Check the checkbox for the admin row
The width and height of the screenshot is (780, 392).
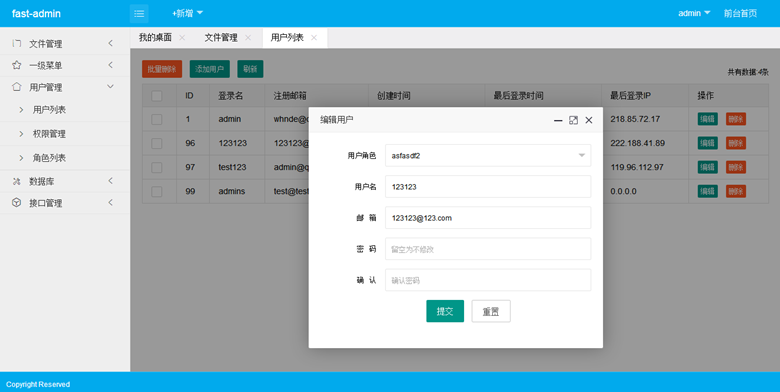click(157, 119)
